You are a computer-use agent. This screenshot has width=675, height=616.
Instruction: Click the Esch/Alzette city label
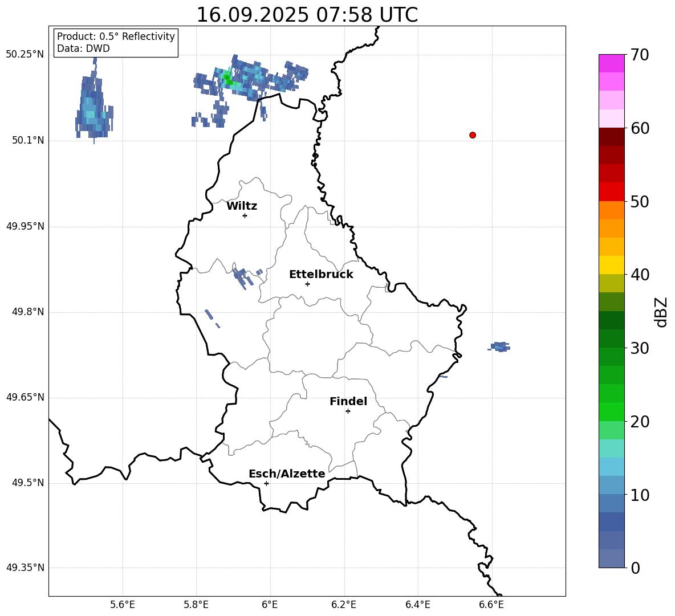coord(287,474)
